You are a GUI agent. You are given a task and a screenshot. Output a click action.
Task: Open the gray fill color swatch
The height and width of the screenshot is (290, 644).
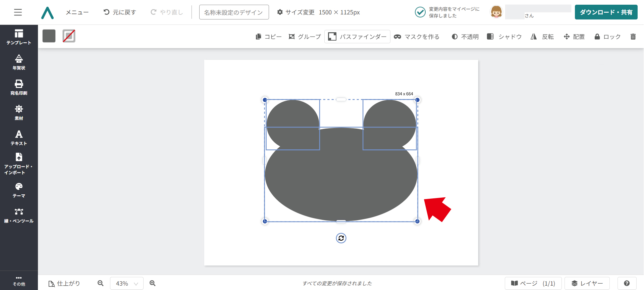(49, 36)
